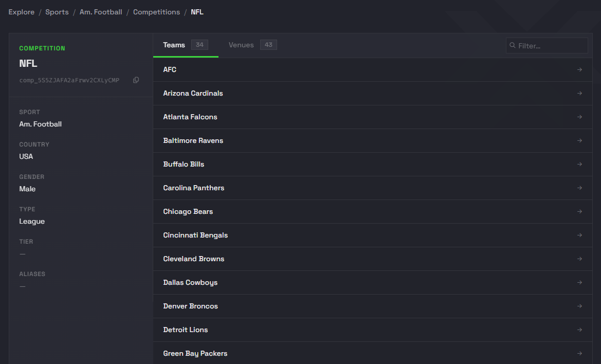The height and width of the screenshot is (364, 601).
Task: Click the NFL competition title
Action: point(28,63)
